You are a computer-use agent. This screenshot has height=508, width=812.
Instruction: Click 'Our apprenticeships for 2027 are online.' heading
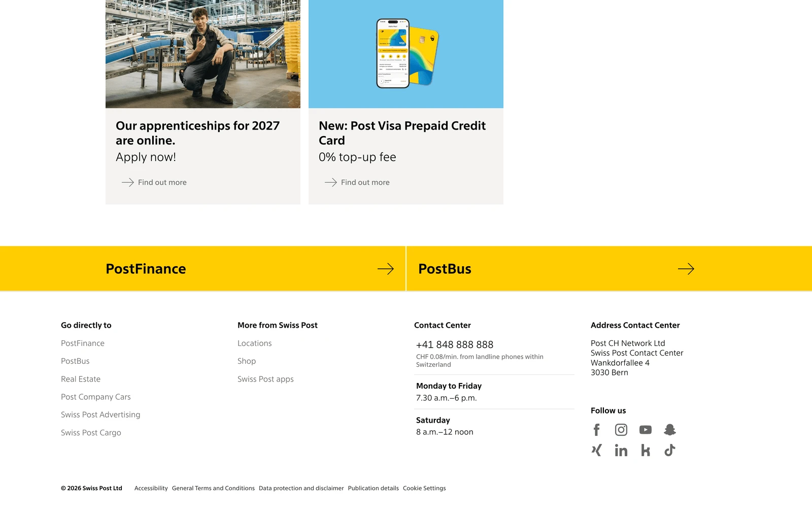pyautogui.click(x=198, y=133)
